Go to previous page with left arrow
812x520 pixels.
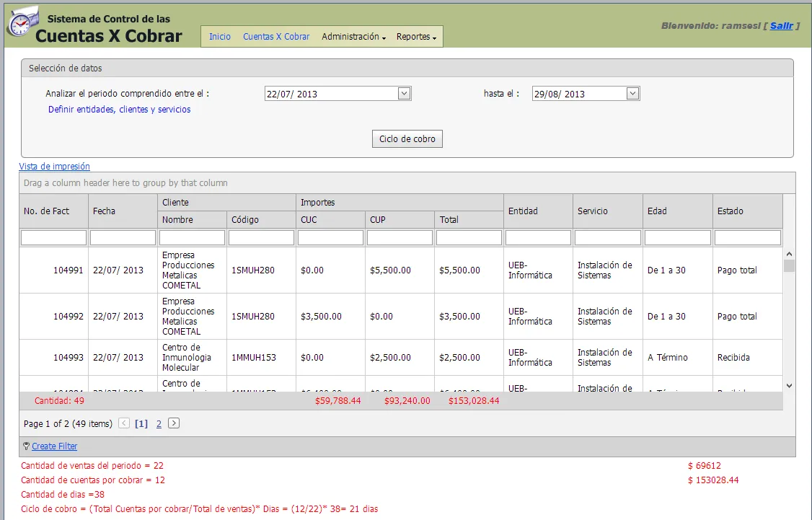point(124,423)
